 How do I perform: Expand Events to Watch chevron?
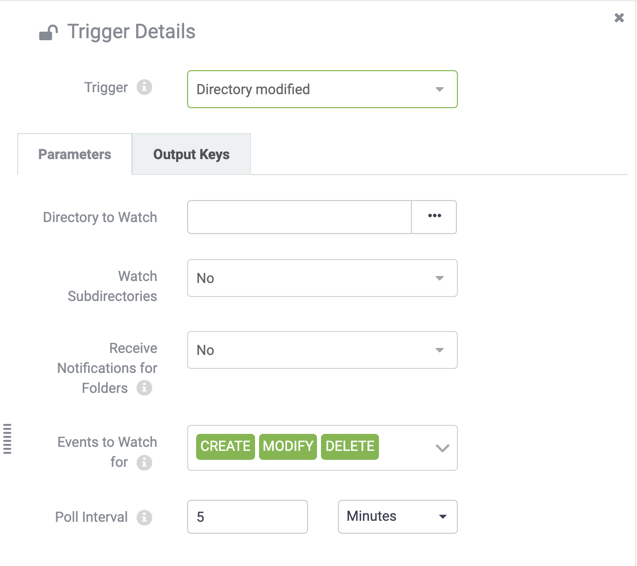[442, 448]
